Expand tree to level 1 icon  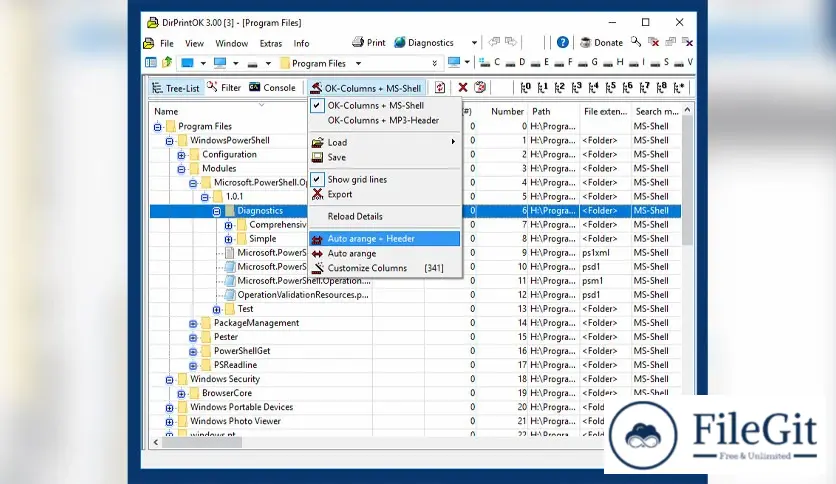(543, 87)
